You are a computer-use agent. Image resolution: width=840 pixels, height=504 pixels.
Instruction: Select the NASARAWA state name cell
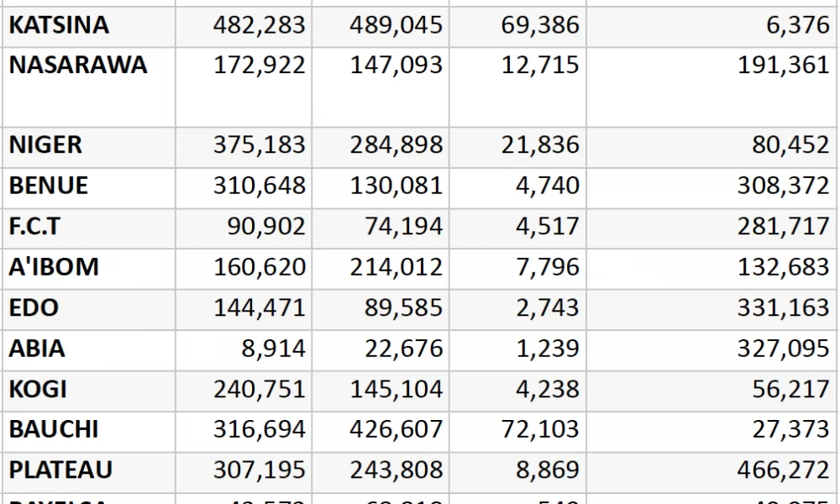78,66
